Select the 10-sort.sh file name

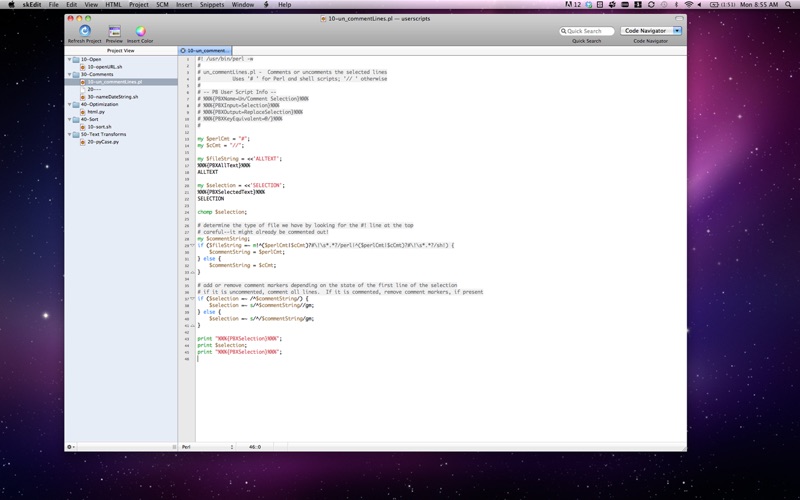point(99,127)
